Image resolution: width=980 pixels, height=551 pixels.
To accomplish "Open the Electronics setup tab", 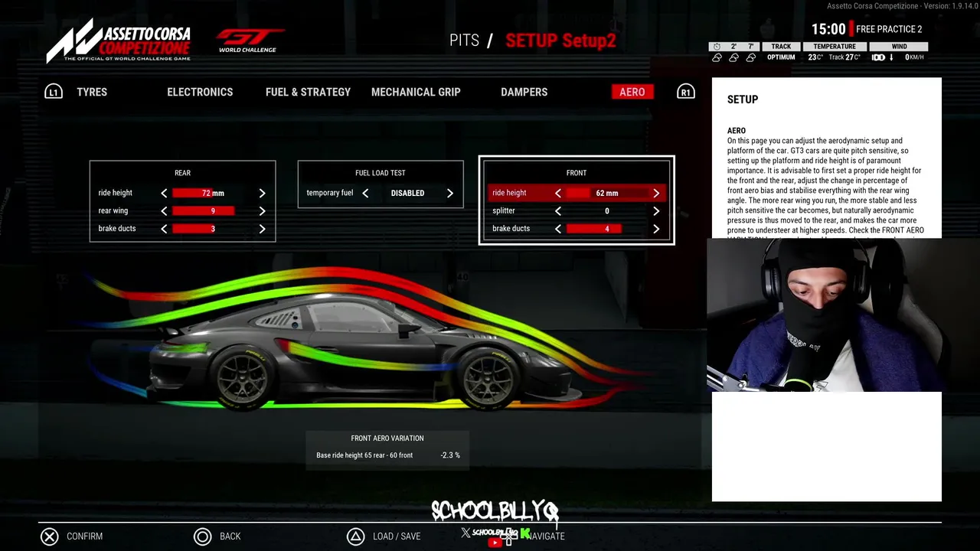I will point(200,92).
